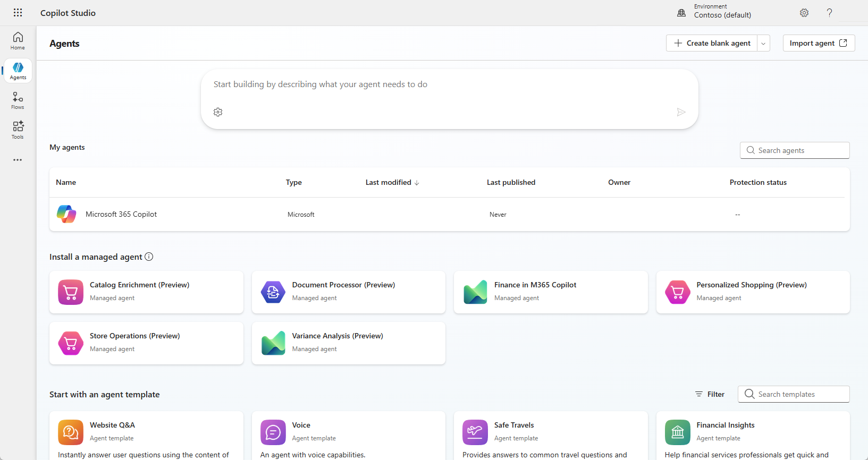Open the Environment picker for Contoso
Image resolution: width=868 pixels, height=460 pixels.
click(x=716, y=12)
